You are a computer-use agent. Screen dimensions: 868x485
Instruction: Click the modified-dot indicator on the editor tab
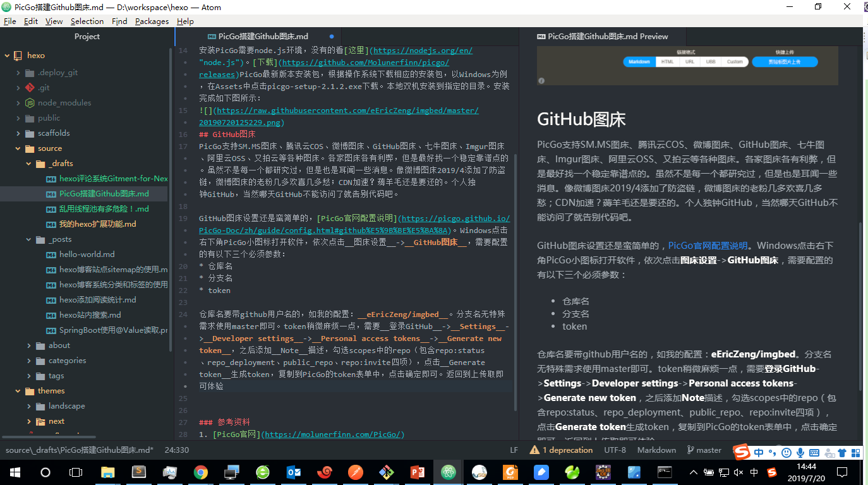(332, 37)
